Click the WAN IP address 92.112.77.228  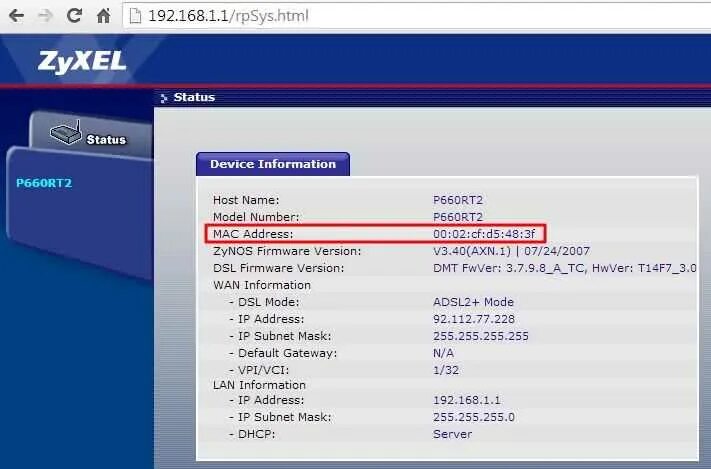[474, 319]
